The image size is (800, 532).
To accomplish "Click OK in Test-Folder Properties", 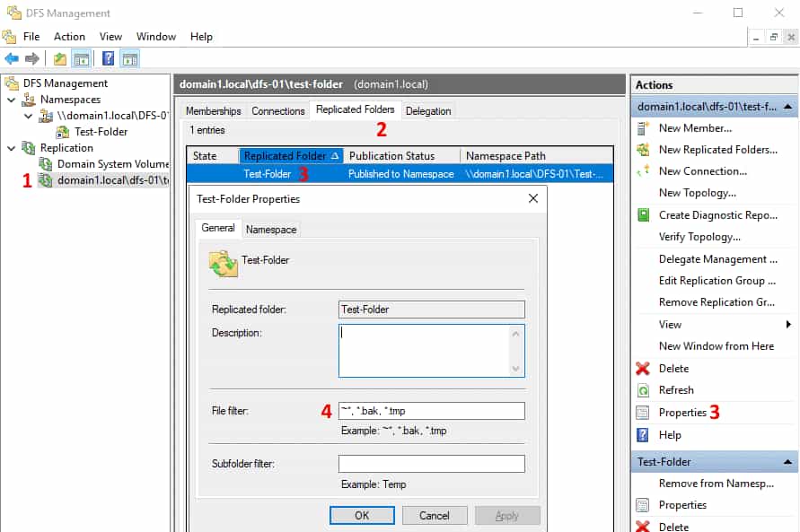I will point(362,515).
